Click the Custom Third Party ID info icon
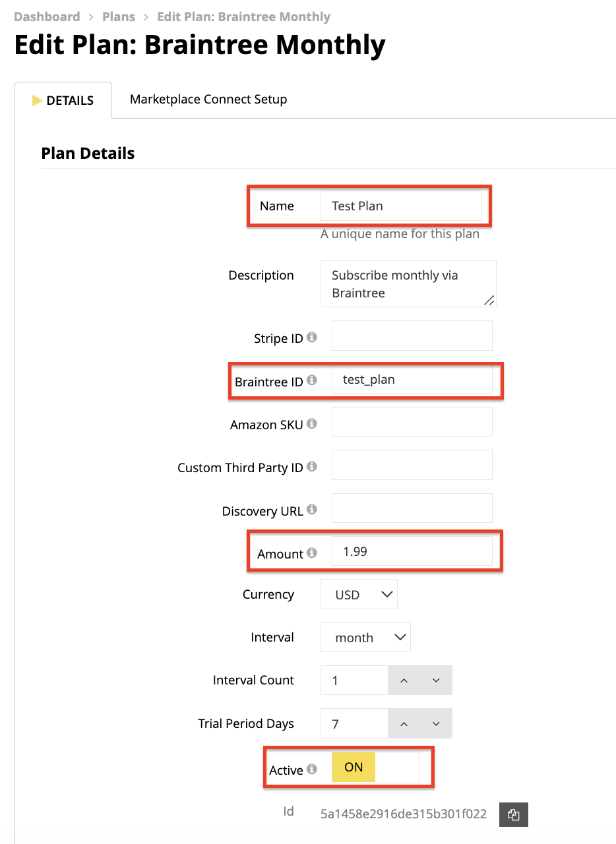The image size is (616, 844). click(x=312, y=467)
